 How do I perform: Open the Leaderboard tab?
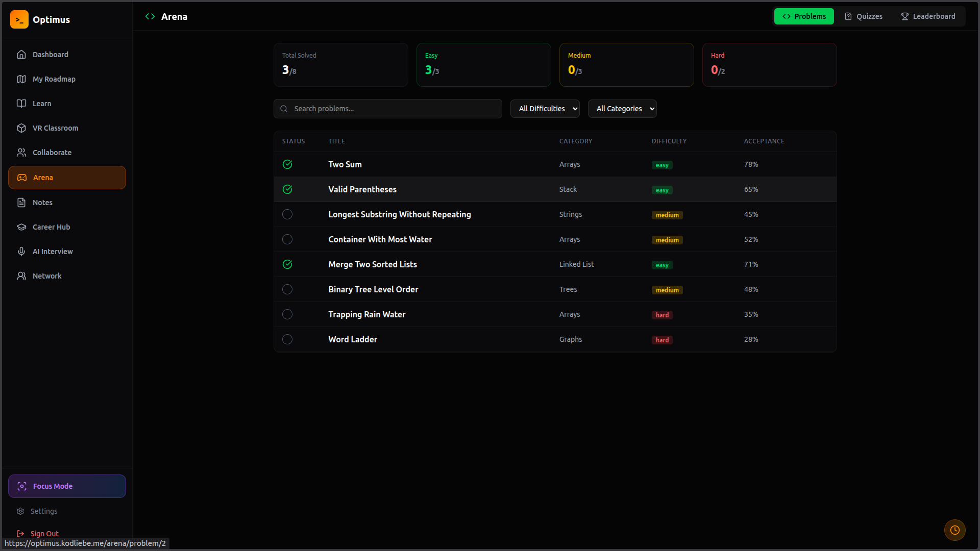[928, 16]
